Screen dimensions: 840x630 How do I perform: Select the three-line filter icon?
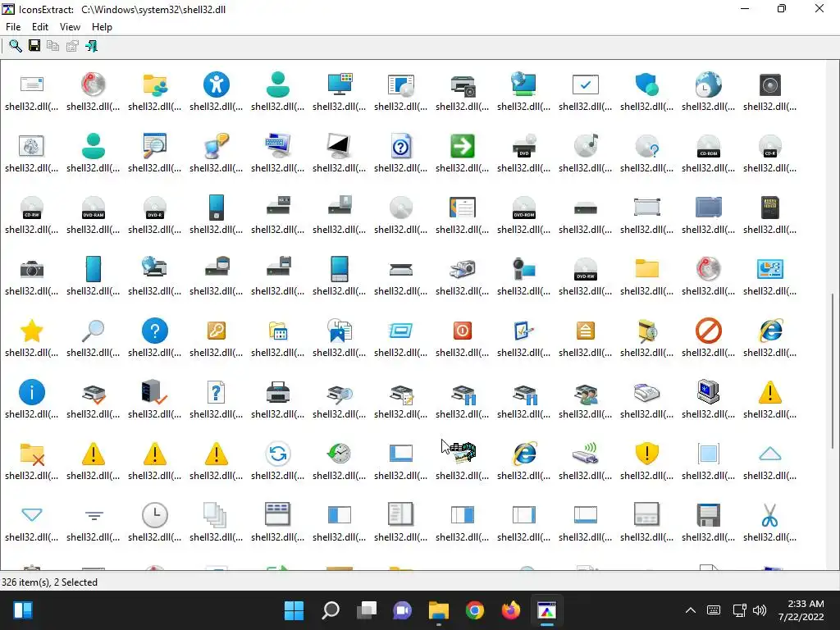click(x=94, y=515)
